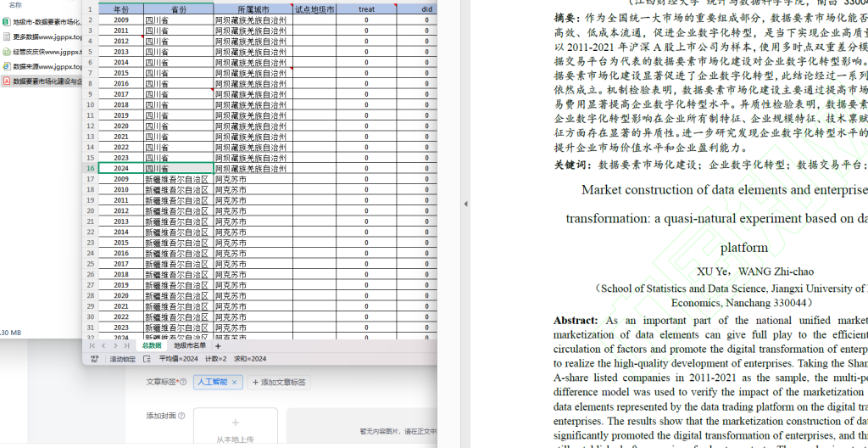Click the status bar icon left of 滚动锁定
This screenshot has height=448, width=868.
point(95,359)
